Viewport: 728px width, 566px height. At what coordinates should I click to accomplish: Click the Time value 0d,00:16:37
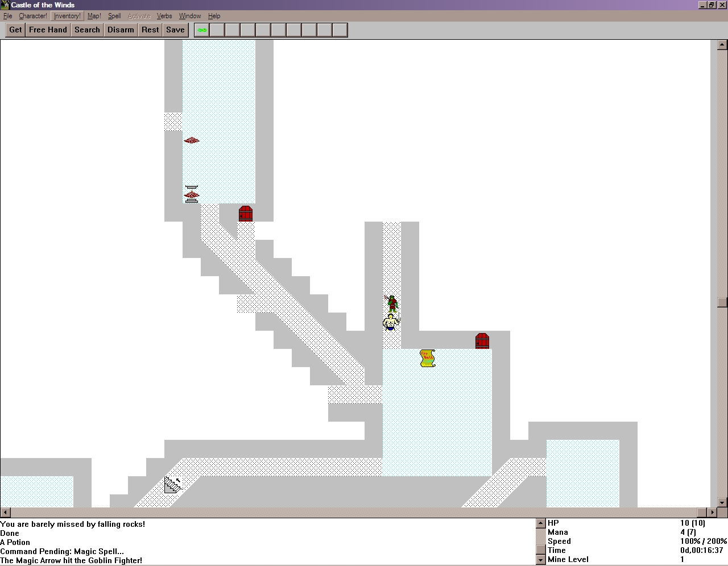coord(701,550)
